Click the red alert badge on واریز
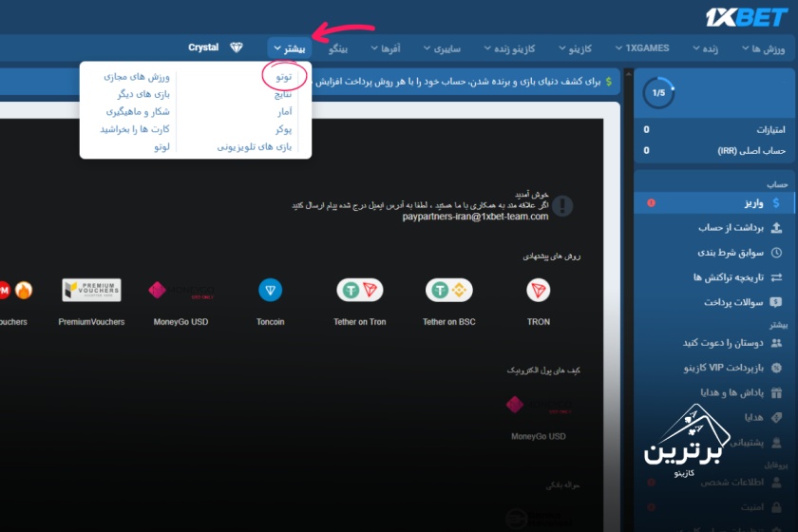 click(651, 202)
